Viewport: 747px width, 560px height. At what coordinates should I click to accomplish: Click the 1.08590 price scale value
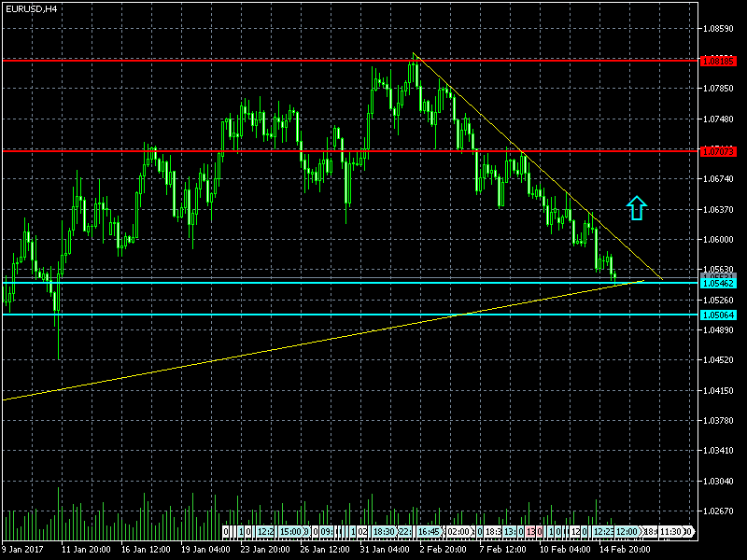(x=718, y=29)
